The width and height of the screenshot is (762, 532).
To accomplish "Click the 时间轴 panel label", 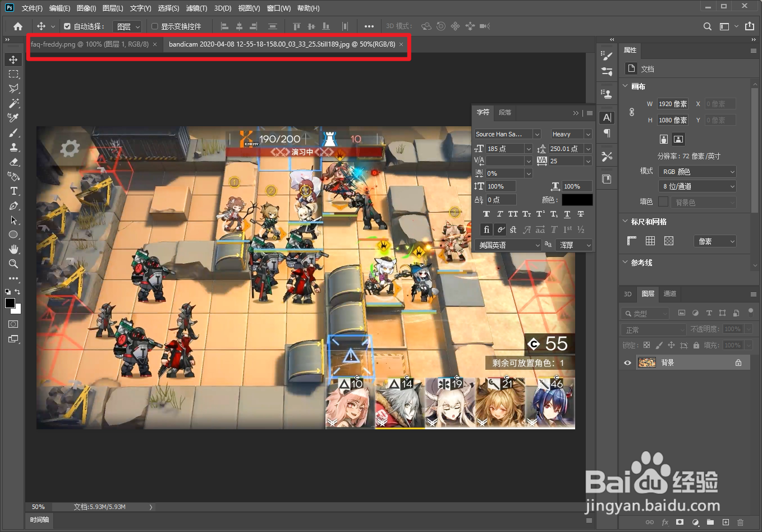I will [x=40, y=520].
